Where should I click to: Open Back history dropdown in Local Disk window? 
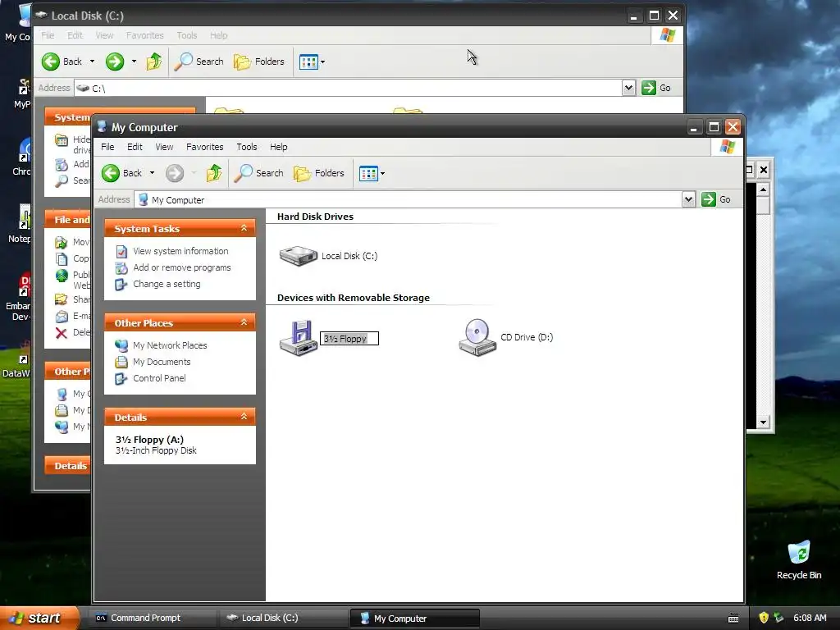[92, 62]
